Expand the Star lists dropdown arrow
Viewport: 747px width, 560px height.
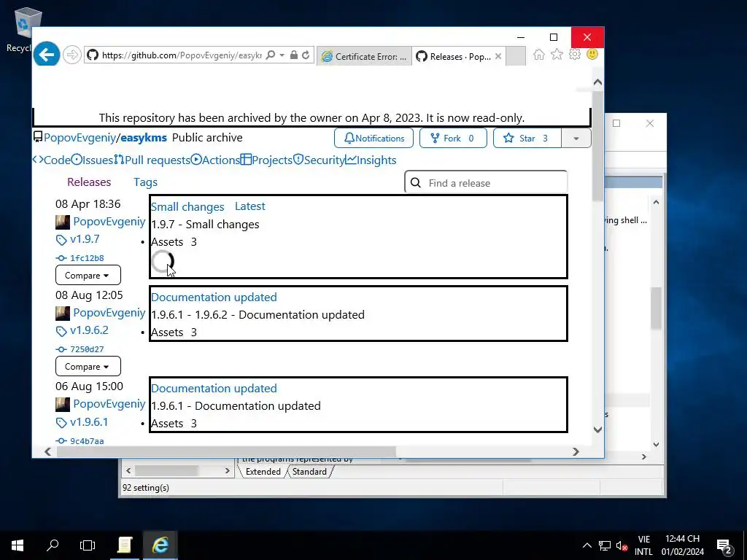(x=576, y=138)
